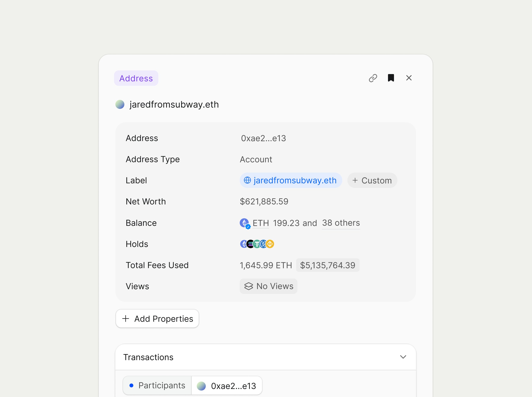Viewport: 532px width, 397px height.
Task: Add a Custom label to the address
Action: coord(372,180)
